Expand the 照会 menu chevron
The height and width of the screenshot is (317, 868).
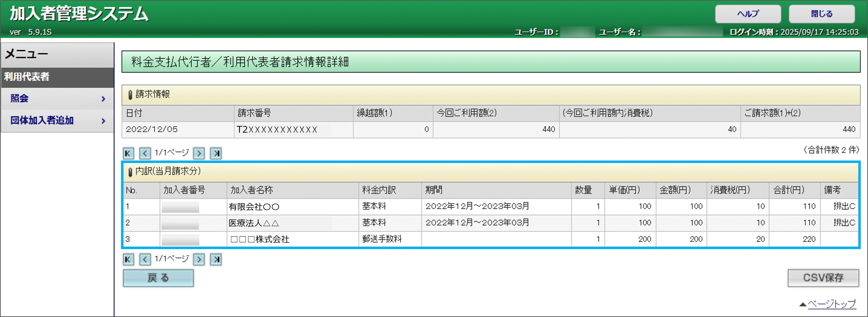point(103,99)
